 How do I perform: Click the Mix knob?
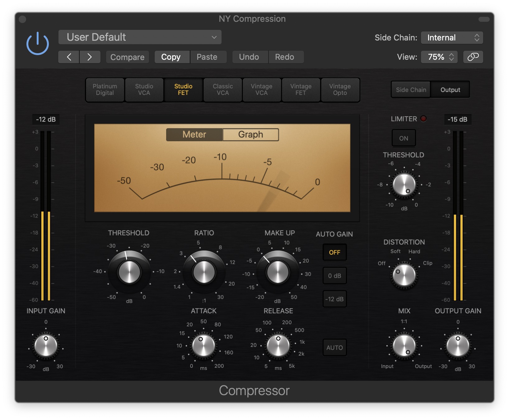click(x=404, y=345)
